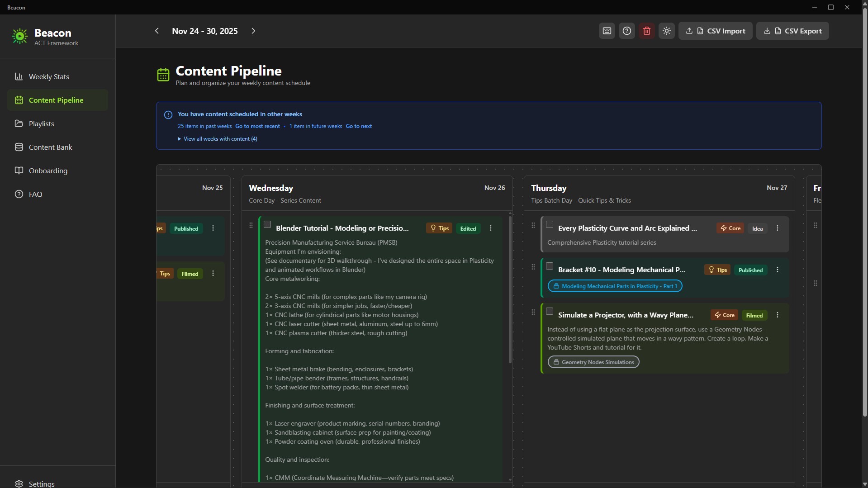Click the keyboard shortcuts toolbar icon

tap(606, 31)
